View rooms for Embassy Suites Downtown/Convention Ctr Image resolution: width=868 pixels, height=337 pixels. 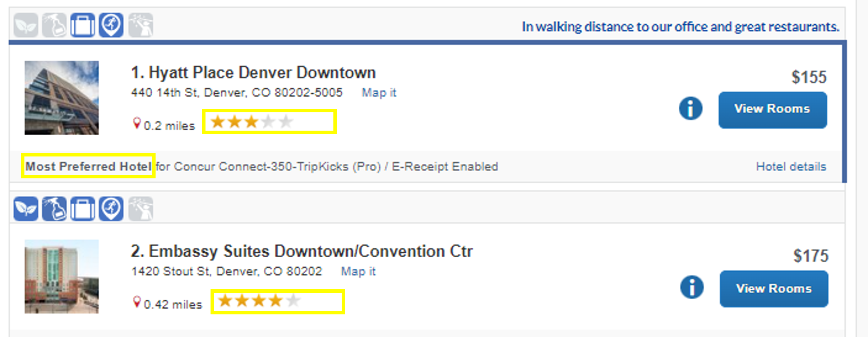point(774,289)
